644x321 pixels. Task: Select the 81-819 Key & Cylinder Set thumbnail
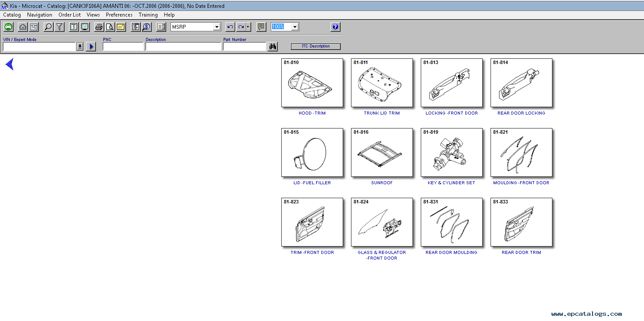pyautogui.click(x=451, y=152)
